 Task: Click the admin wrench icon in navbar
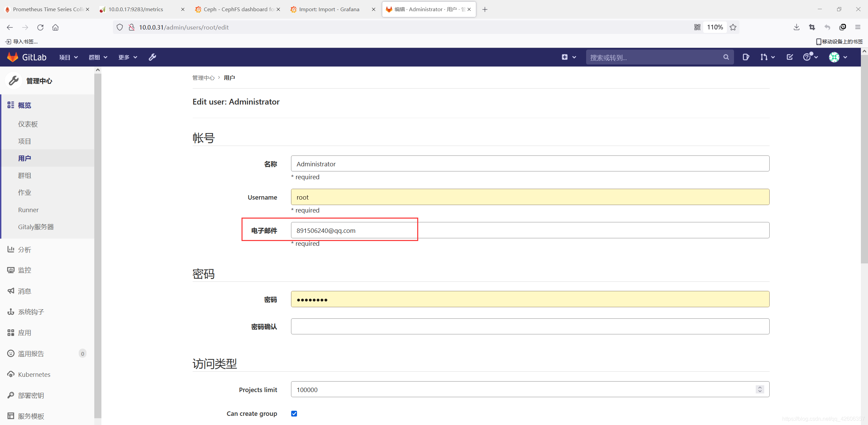pyautogui.click(x=152, y=57)
